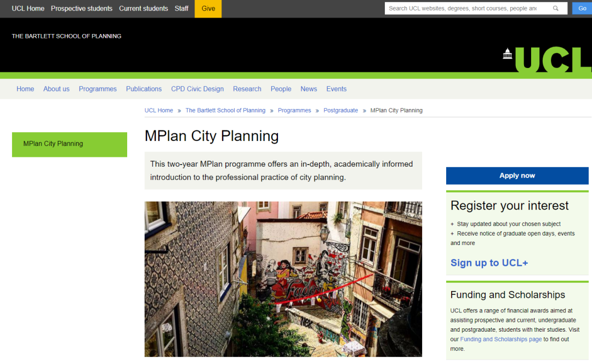Click 'Stay updated about your chosen subject'

pos(509,224)
